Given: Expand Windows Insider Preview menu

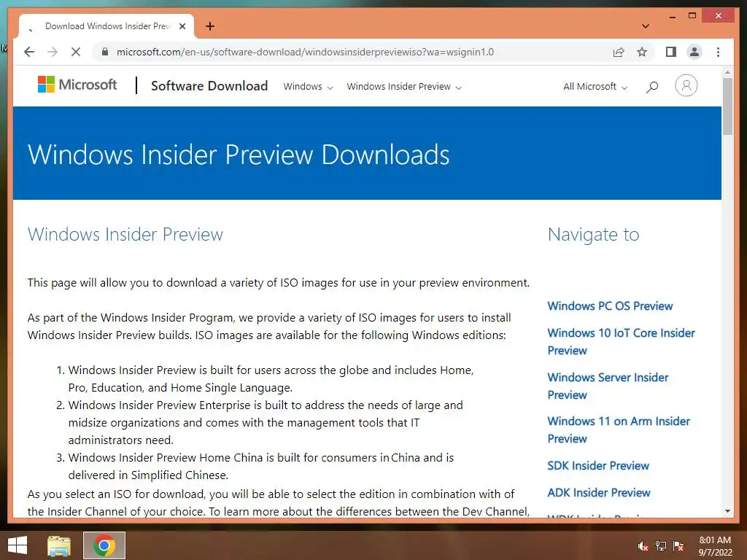Looking at the screenshot, I should [x=404, y=87].
